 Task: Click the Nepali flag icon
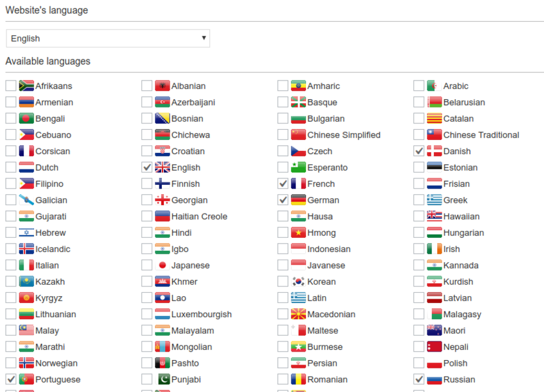point(435,346)
